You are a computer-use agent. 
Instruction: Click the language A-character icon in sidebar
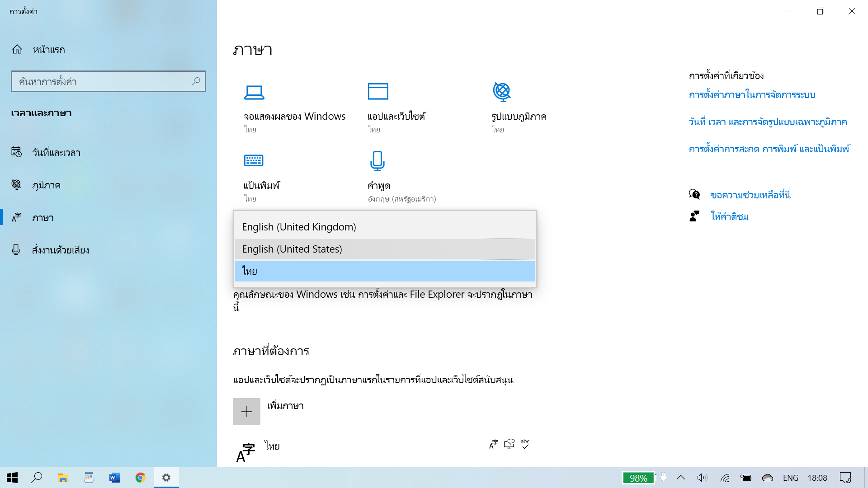coord(16,217)
